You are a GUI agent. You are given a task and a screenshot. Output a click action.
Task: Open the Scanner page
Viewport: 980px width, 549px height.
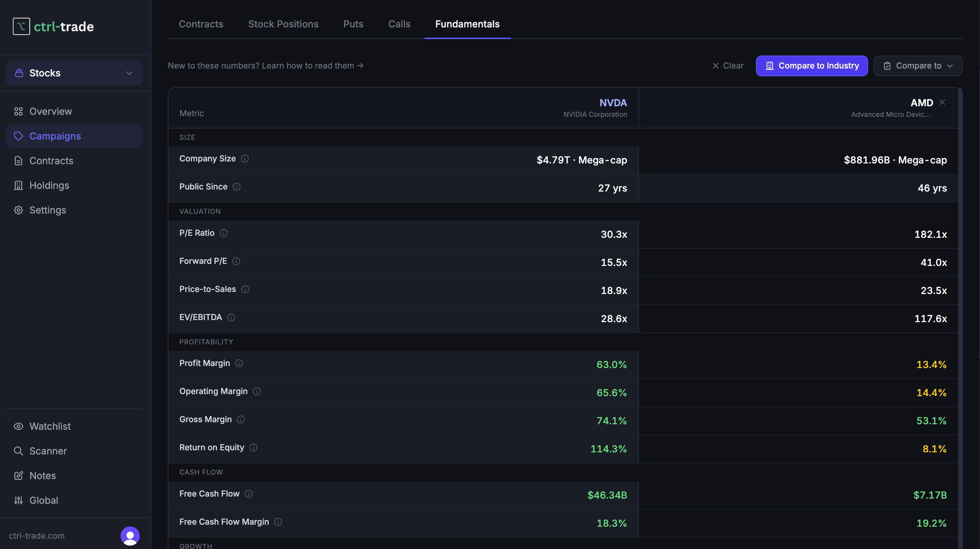[x=74, y=451]
